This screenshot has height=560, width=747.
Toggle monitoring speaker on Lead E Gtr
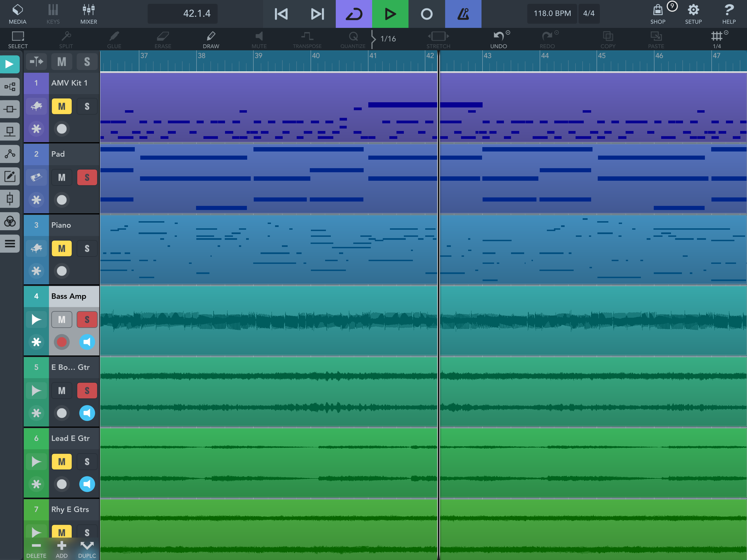[x=87, y=484]
